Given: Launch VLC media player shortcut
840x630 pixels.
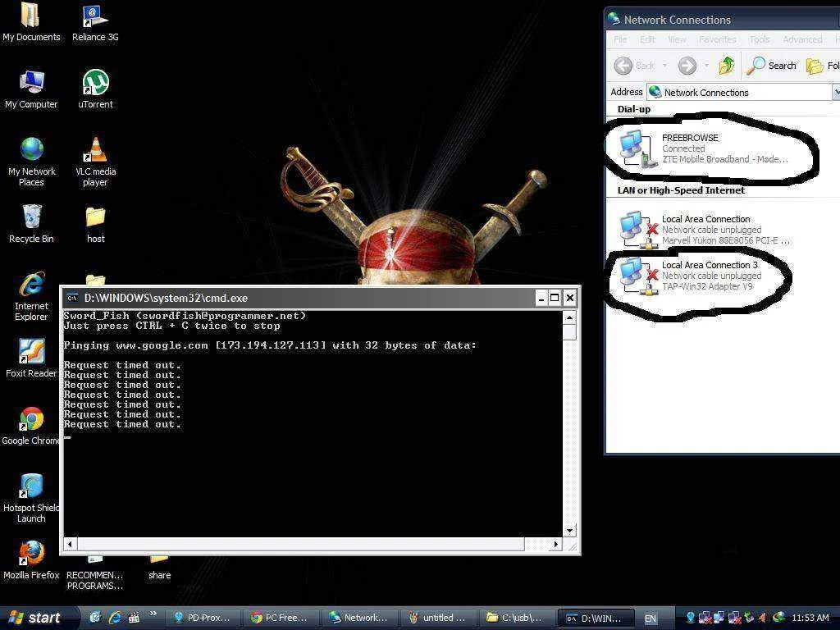Looking at the screenshot, I should pos(95,162).
